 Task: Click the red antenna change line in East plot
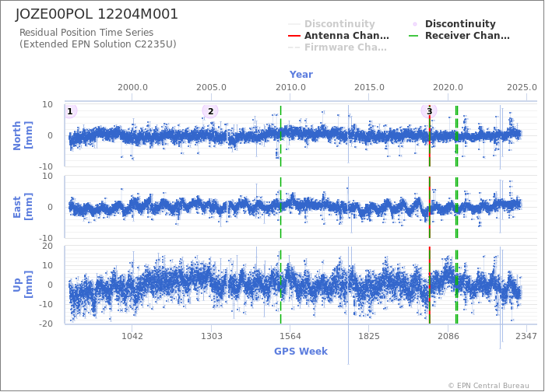430,208
